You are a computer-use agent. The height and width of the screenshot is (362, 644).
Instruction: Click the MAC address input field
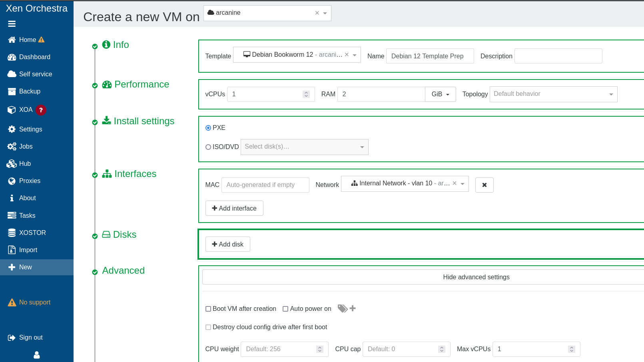(x=265, y=185)
